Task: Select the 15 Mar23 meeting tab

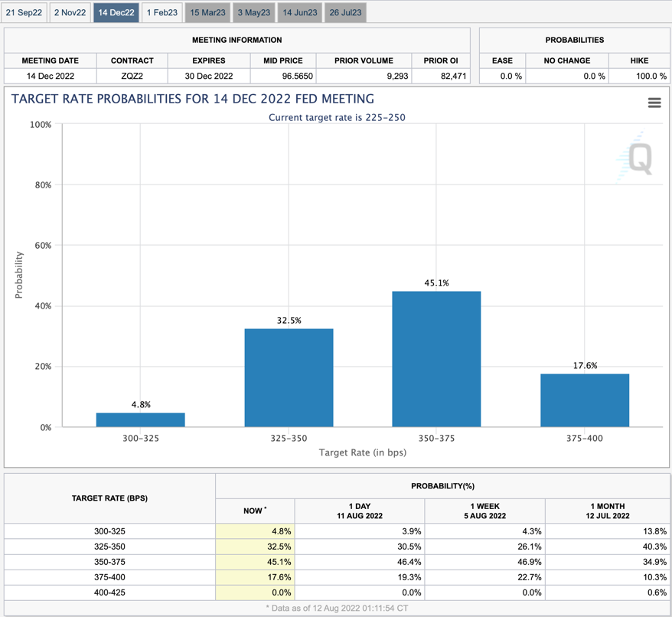Action: [x=207, y=12]
